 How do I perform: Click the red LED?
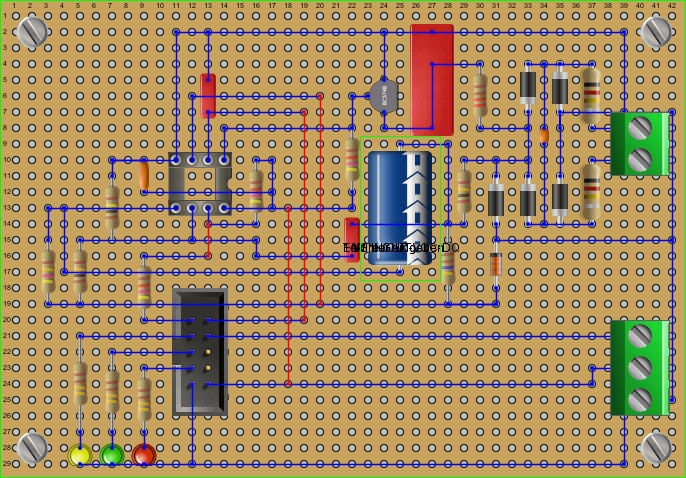pos(144,455)
